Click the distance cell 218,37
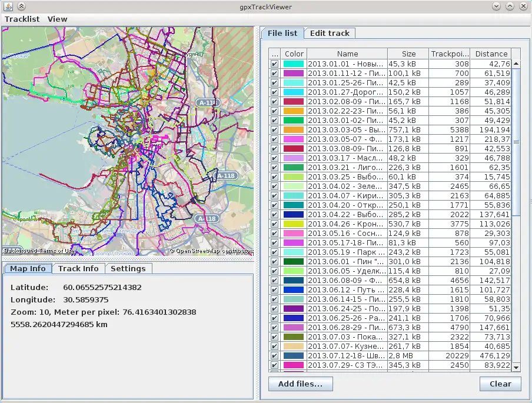The height and width of the screenshot is (403, 532). (x=491, y=139)
